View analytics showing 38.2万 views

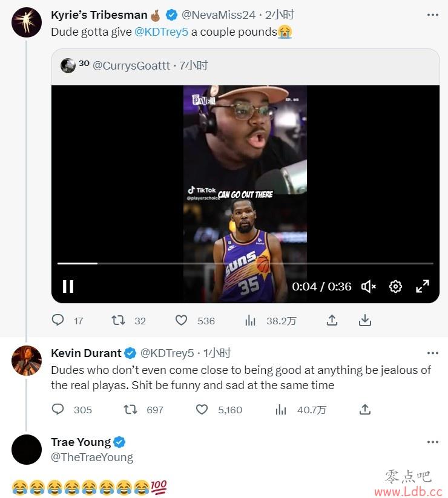[251, 321]
